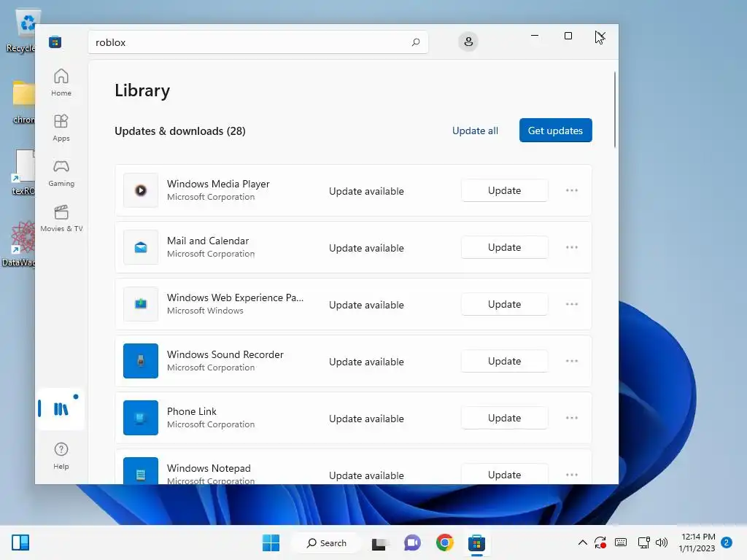Update Mail and Calendar
Image resolution: width=747 pixels, height=560 pixels.
point(504,247)
